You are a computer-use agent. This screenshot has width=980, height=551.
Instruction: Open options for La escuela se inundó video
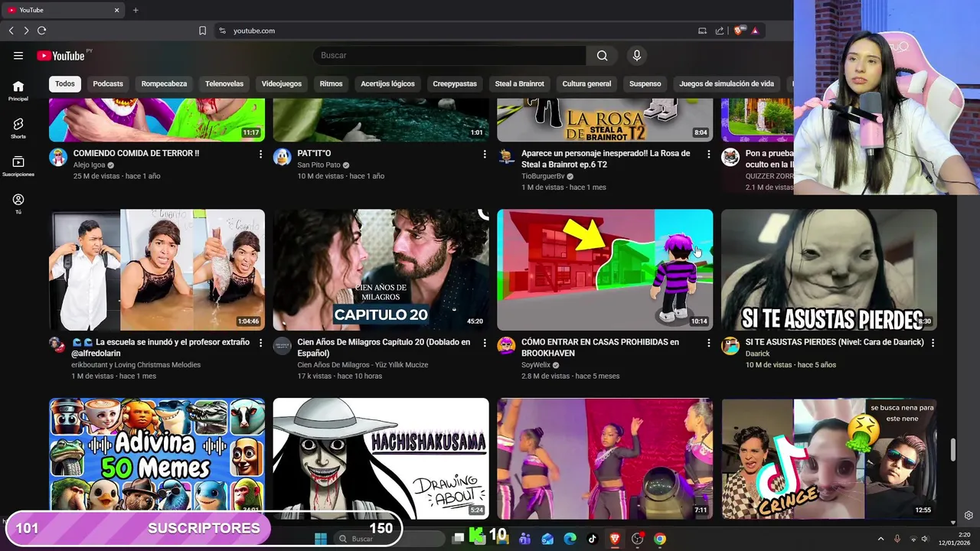tap(260, 343)
